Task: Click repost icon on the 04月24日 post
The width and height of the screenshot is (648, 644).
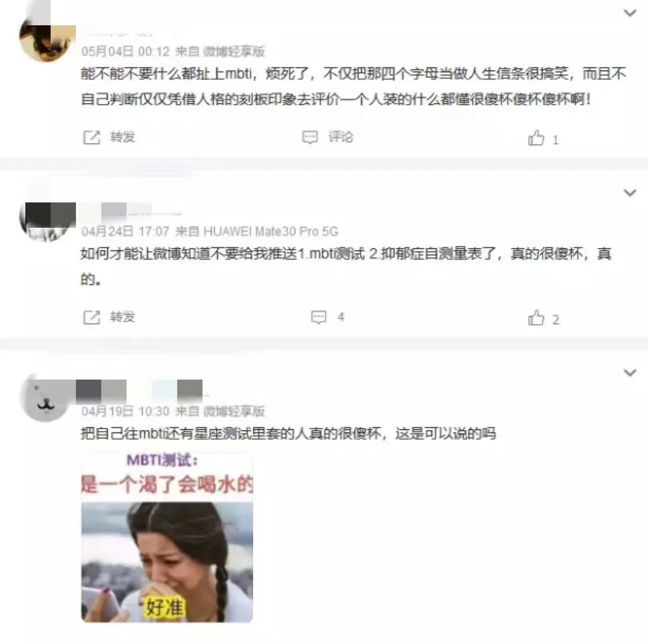Action: click(91, 317)
